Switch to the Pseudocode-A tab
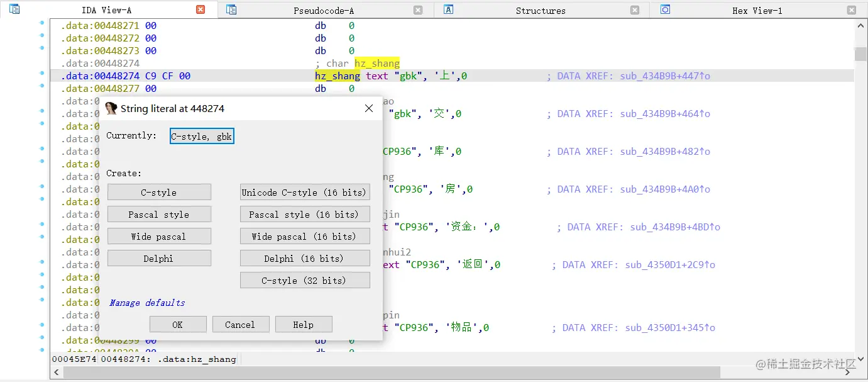The width and height of the screenshot is (868, 382). pos(324,11)
